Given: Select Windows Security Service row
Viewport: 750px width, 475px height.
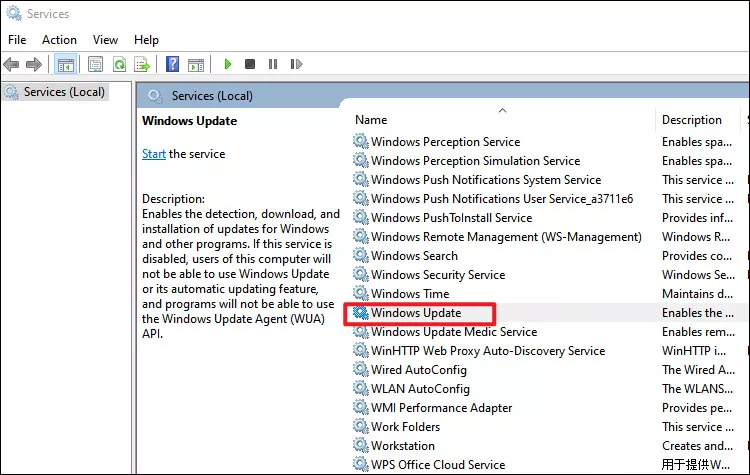Looking at the screenshot, I should pos(438,275).
